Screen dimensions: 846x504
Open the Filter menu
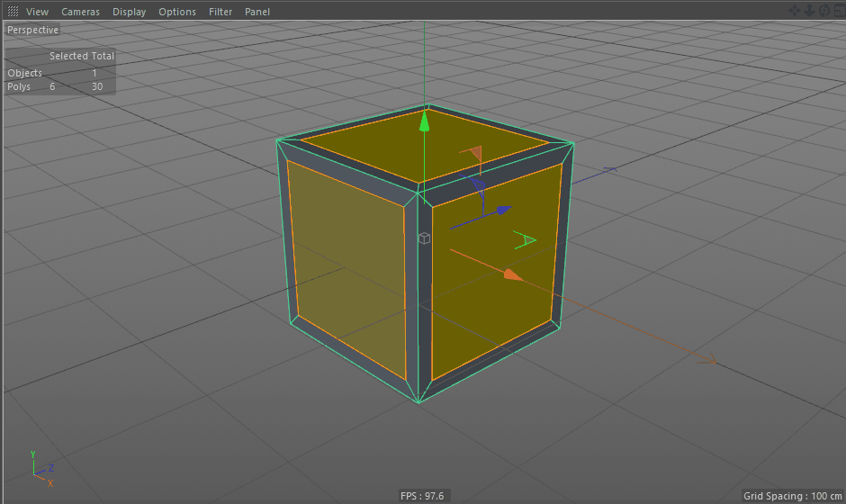tap(220, 12)
